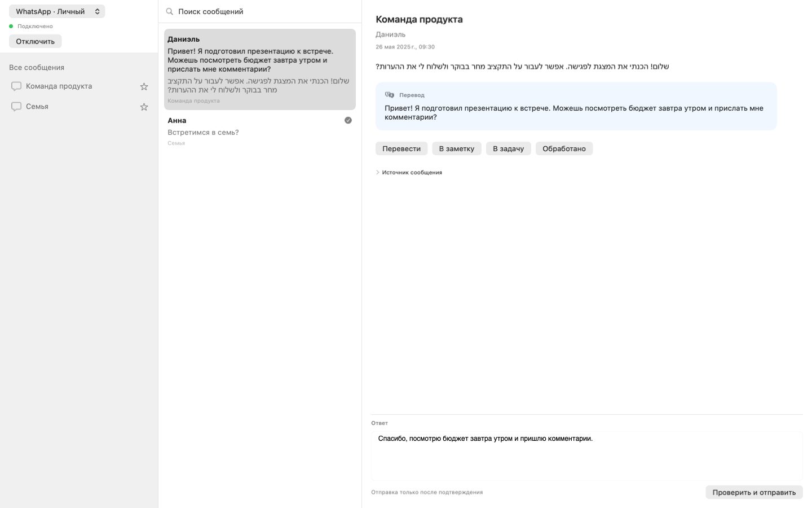Mark message as Обработано
The height and width of the screenshot is (508, 812).
coord(564,148)
